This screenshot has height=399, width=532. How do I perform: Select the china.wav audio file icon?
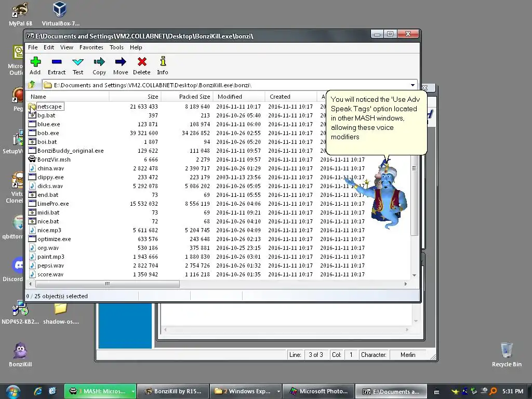tap(32, 168)
